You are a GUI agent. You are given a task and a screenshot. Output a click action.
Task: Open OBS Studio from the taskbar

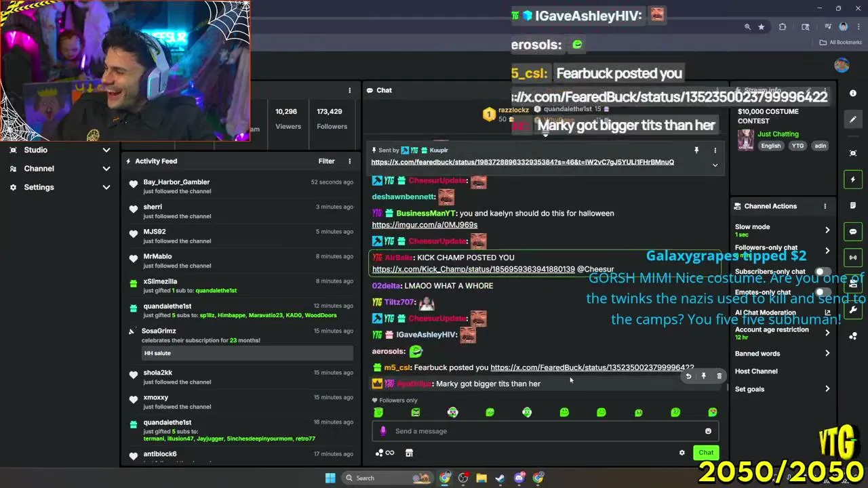(463, 478)
